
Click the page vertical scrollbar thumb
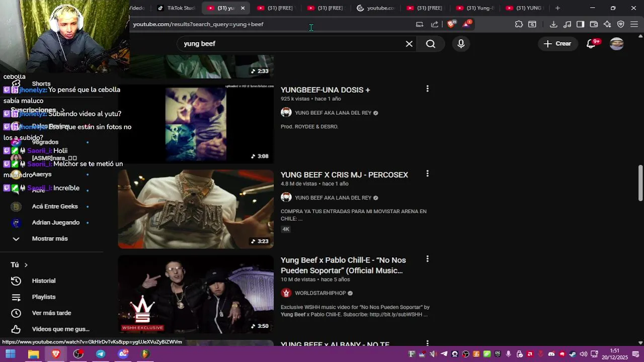click(x=640, y=183)
